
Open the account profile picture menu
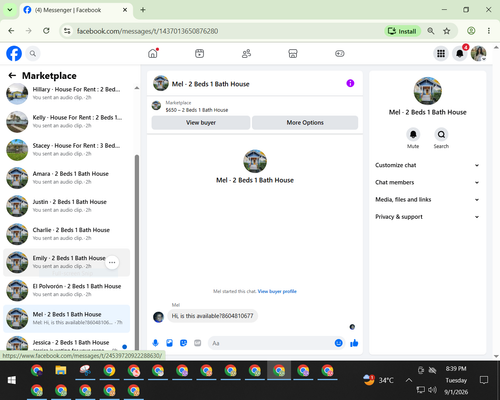[x=478, y=53]
